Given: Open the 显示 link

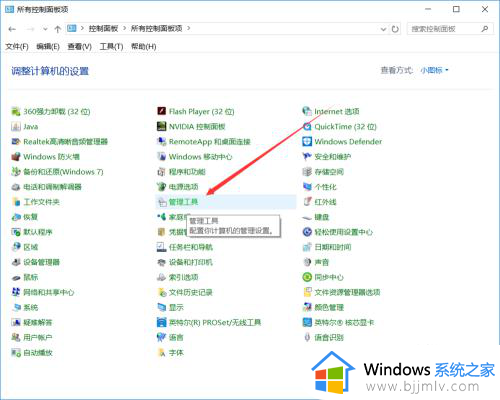Looking at the screenshot, I should [x=176, y=308].
